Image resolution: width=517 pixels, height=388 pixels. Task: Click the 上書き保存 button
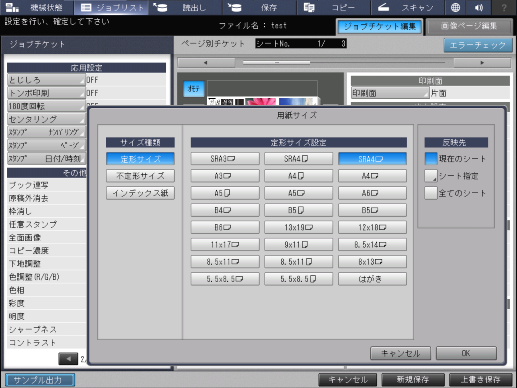click(480, 380)
